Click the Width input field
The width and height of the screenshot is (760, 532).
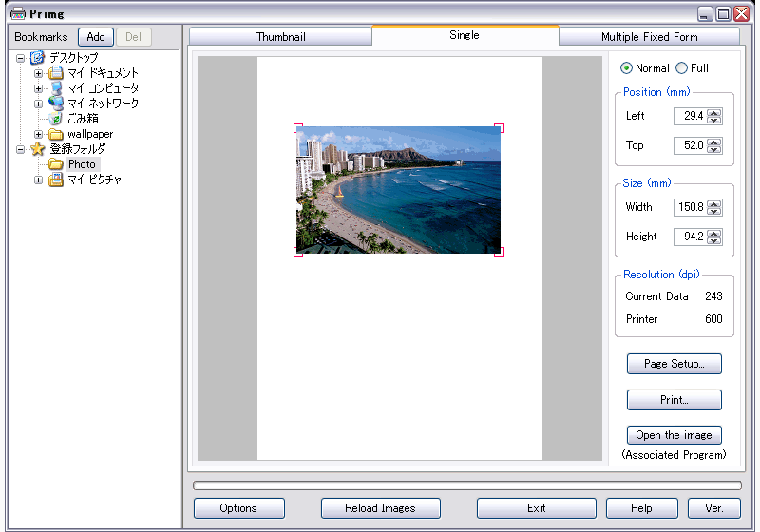[691, 207]
